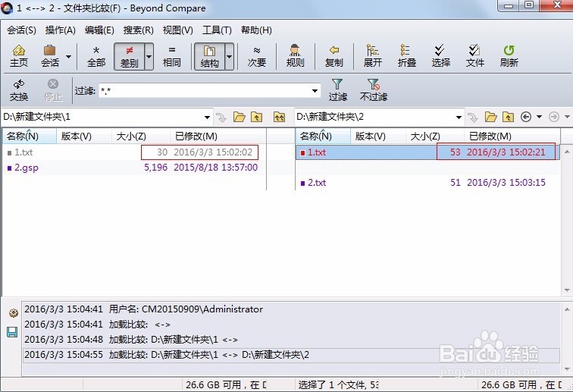Open the 会话(S) menu
This screenshot has width=573, height=392.
(x=21, y=30)
